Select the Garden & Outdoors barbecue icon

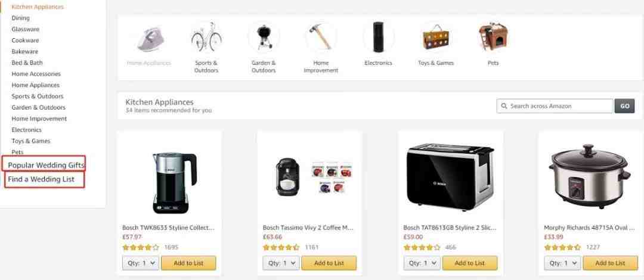[x=264, y=37]
